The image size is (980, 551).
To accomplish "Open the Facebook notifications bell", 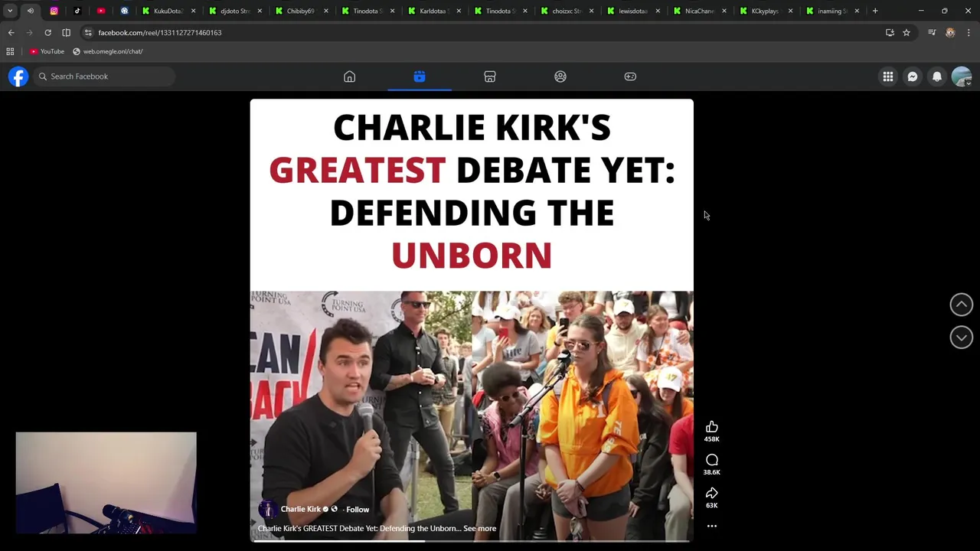I will coord(937,77).
